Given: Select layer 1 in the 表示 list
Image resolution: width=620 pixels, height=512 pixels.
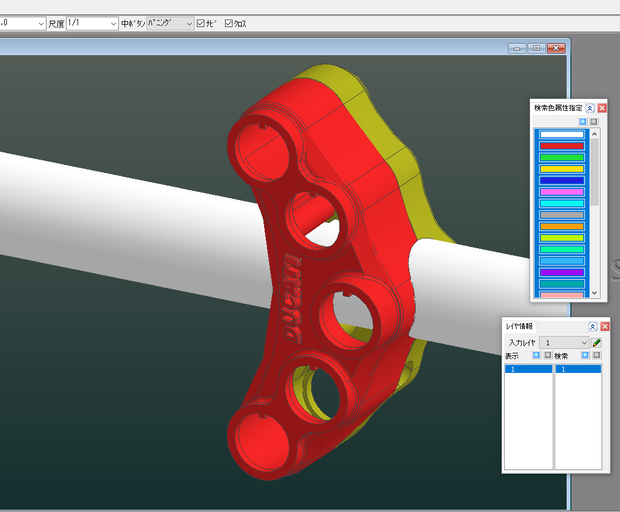Looking at the screenshot, I should click(528, 369).
